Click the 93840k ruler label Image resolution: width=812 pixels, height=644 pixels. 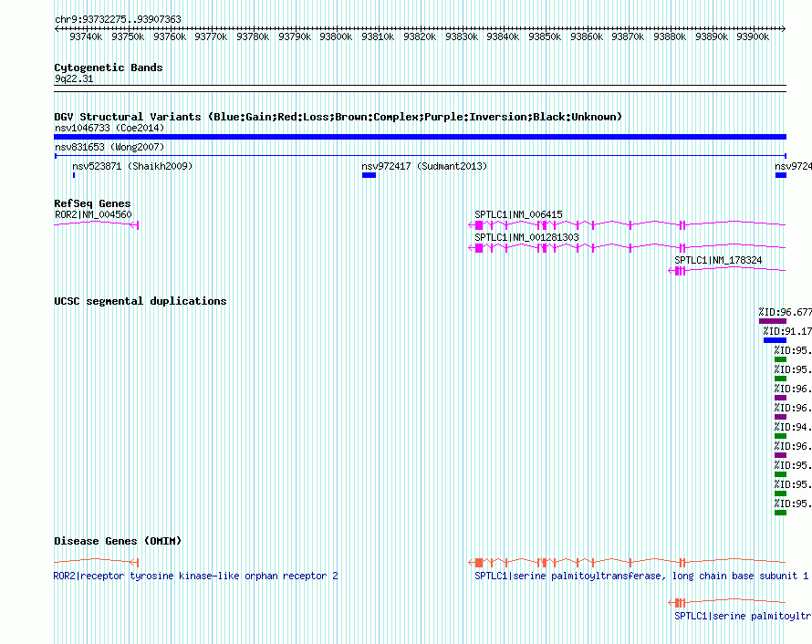coord(503,36)
